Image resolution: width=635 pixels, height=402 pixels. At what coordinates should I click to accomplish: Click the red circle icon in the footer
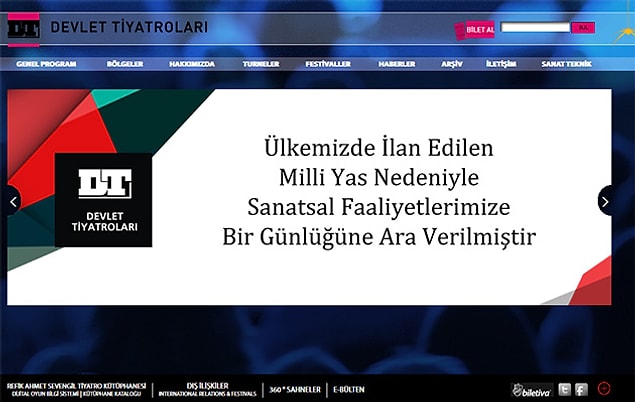[x=604, y=388]
